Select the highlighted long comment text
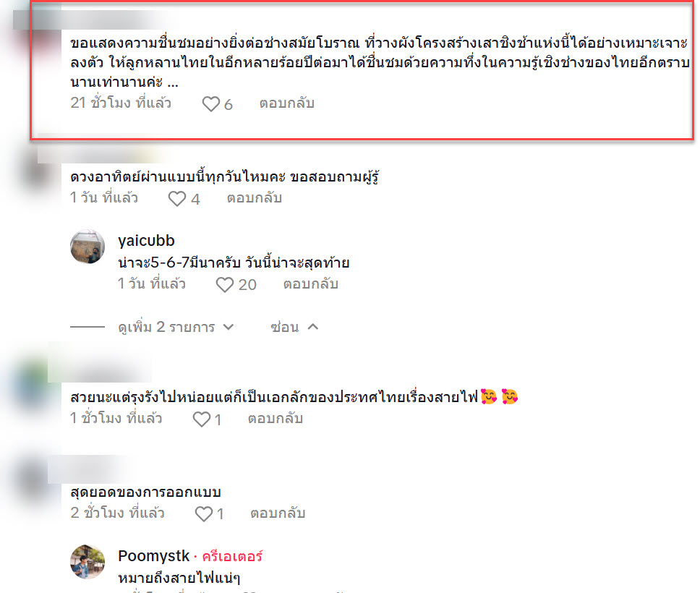700x593 pixels. coord(380,62)
